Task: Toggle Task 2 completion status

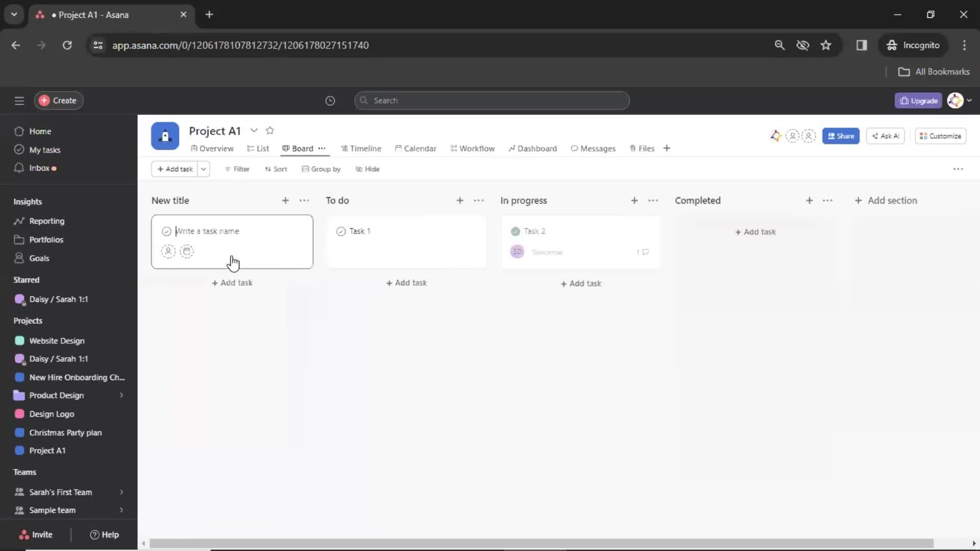Action: (516, 231)
